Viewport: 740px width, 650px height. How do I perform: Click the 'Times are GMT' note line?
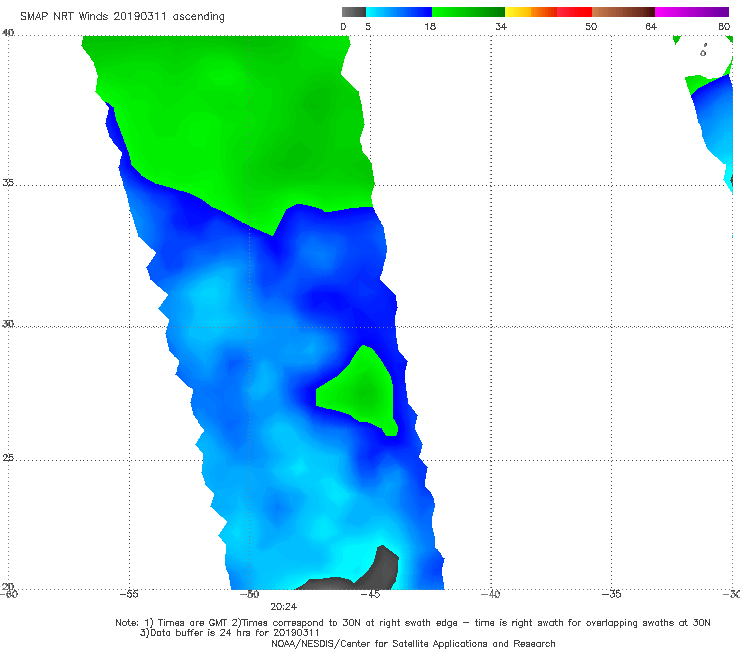pos(413,623)
